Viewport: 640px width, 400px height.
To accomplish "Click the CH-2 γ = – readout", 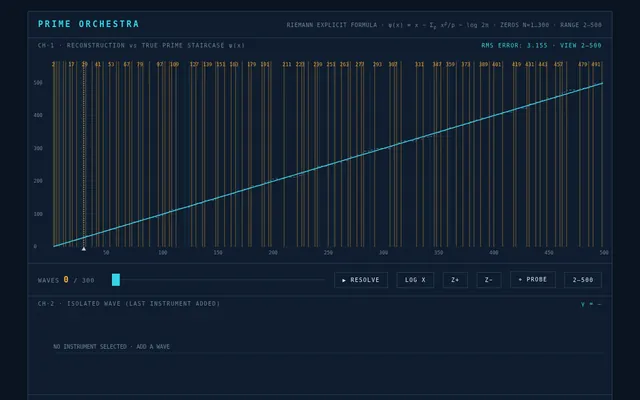I will [x=591, y=304].
